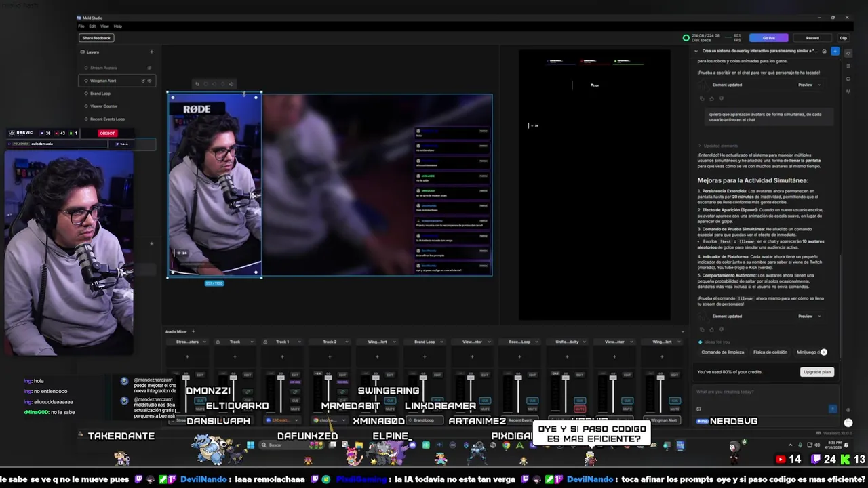Collapse the AI chat title chevron
This screenshot has height=488, width=868.
coord(696,51)
